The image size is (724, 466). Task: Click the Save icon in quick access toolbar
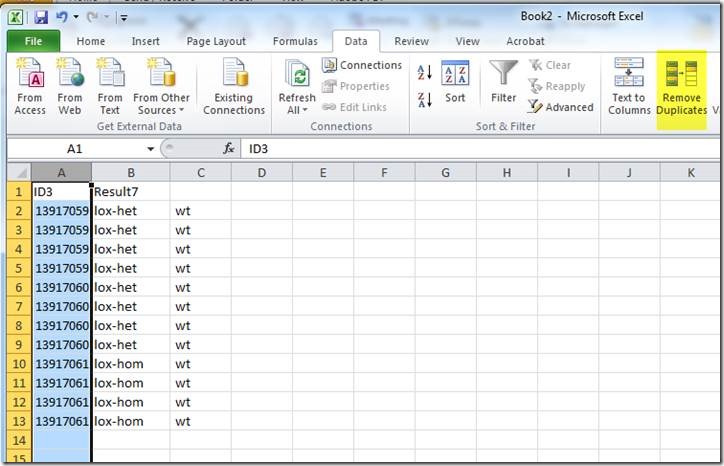(41, 17)
